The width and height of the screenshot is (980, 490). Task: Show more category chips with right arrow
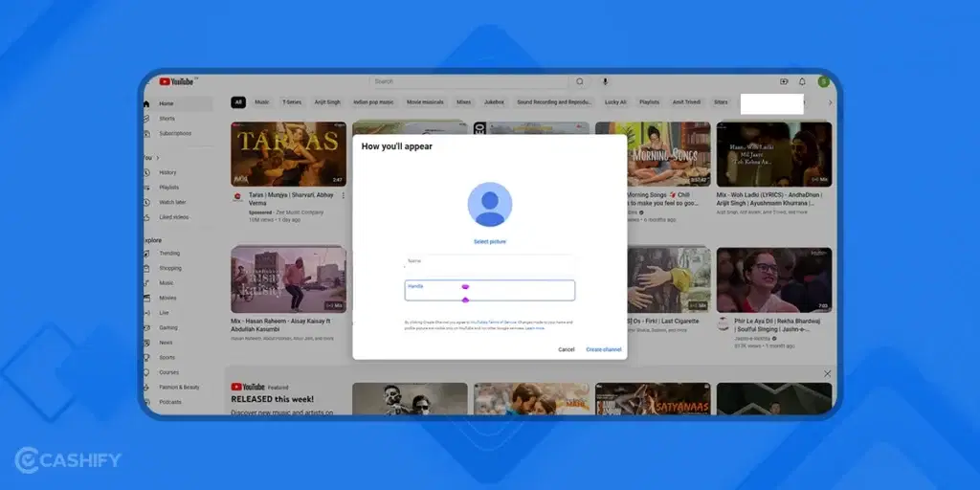pos(830,102)
